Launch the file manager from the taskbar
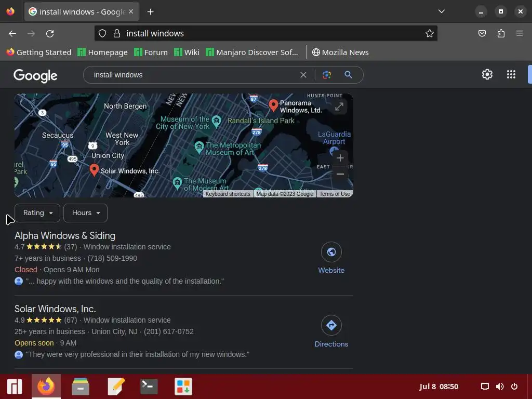Viewport: 532px width, 399px height. tap(81, 387)
